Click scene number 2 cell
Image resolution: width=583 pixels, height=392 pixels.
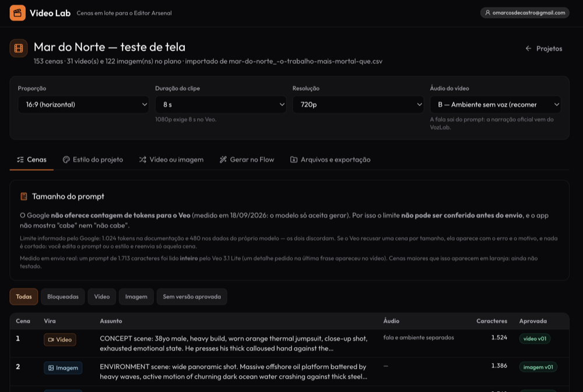pyautogui.click(x=18, y=367)
